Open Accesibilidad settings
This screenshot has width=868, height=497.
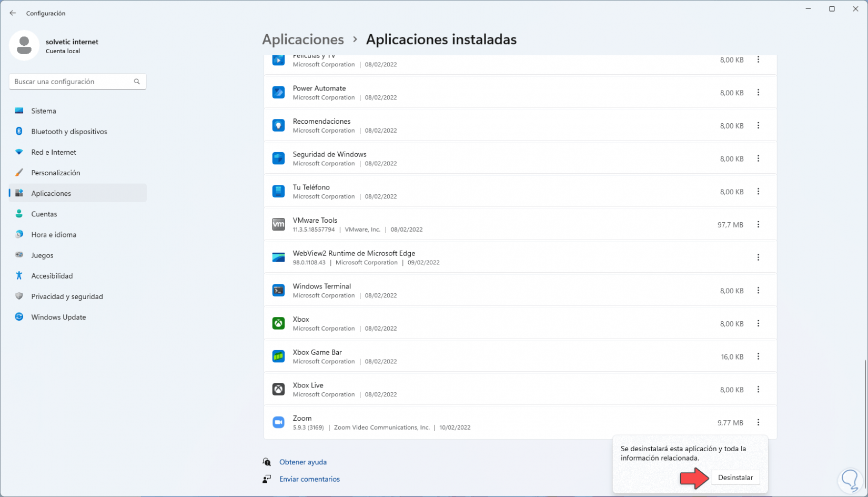point(78,276)
